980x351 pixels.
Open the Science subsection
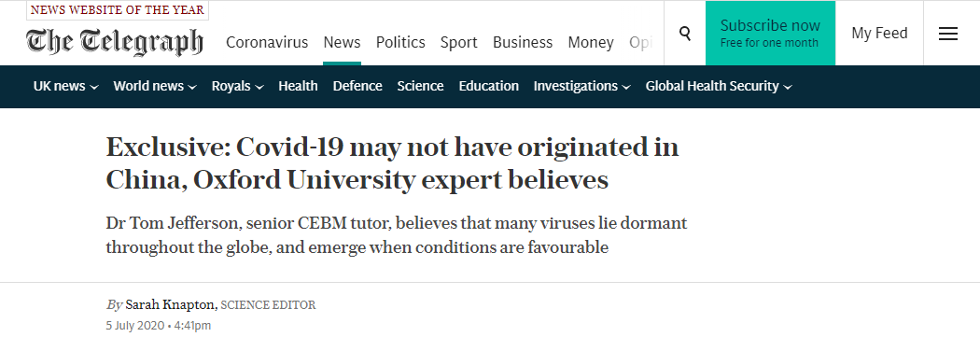pyautogui.click(x=421, y=86)
